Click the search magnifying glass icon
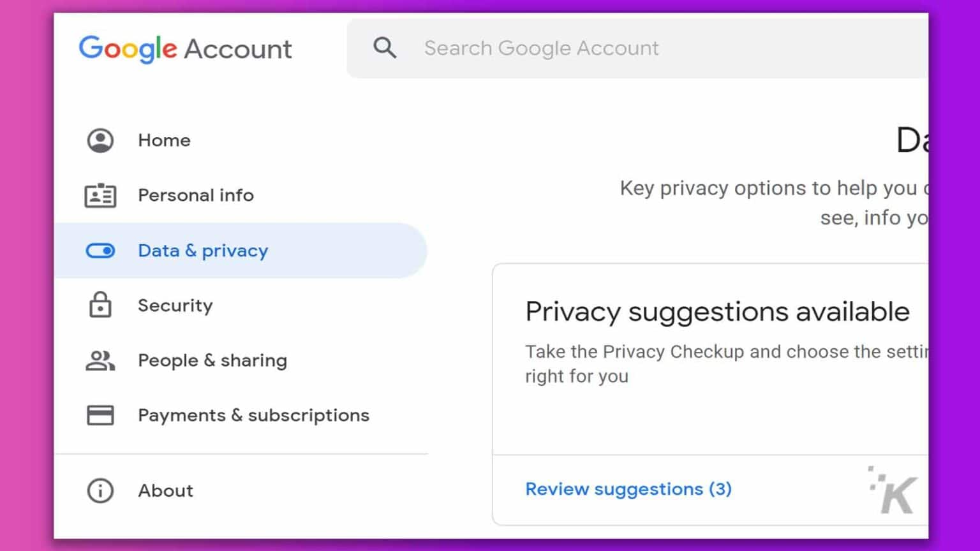The image size is (980, 551). (385, 48)
